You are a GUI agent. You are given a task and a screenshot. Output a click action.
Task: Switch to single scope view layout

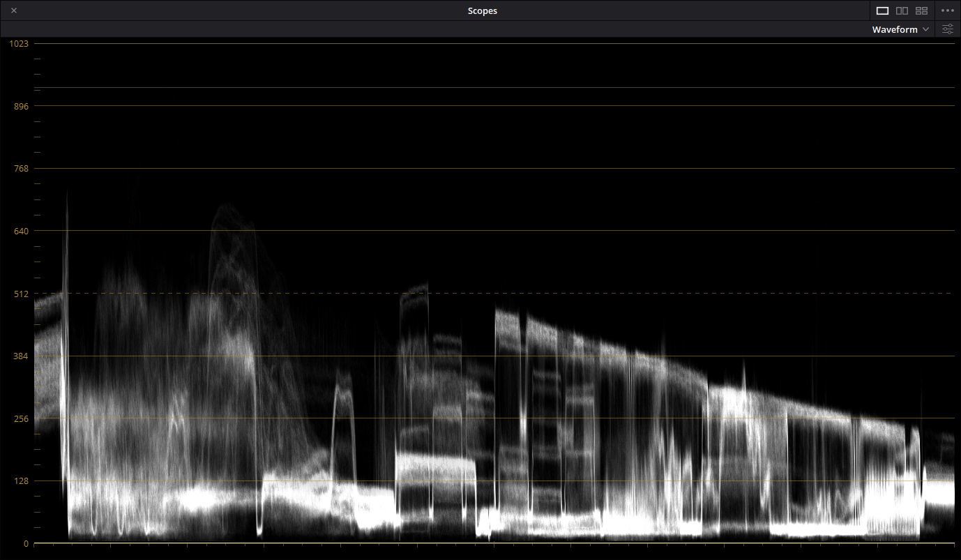(x=882, y=10)
